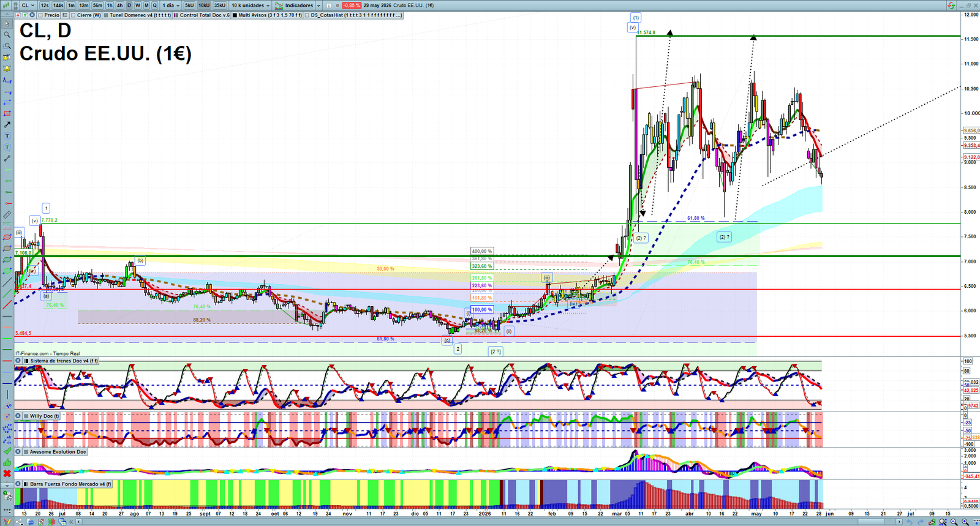Screen dimensions: 980x526
Task: Toggle the Awesome Evolution Doc checkbox
Action: pyautogui.click(x=26, y=451)
